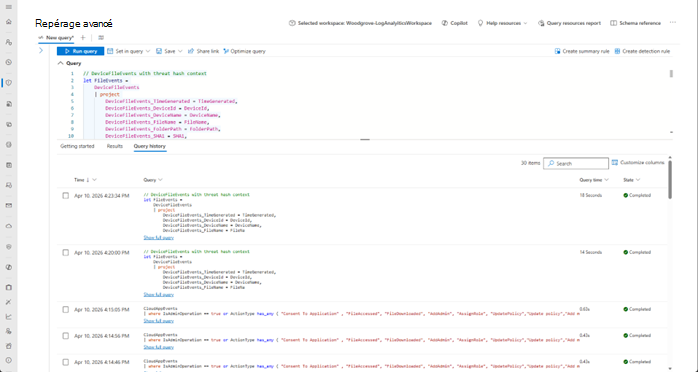Click Run query button
This screenshot has height=372, width=698.
coord(80,51)
